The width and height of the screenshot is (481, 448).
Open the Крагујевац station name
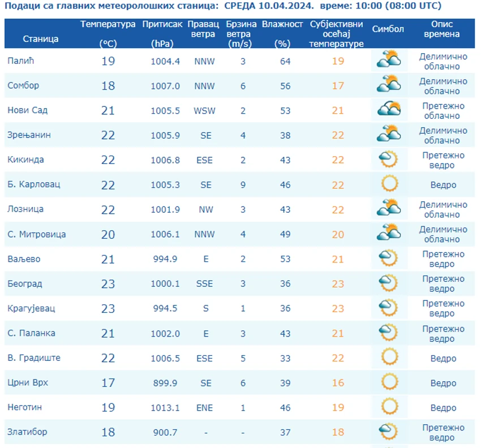pos(31,308)
